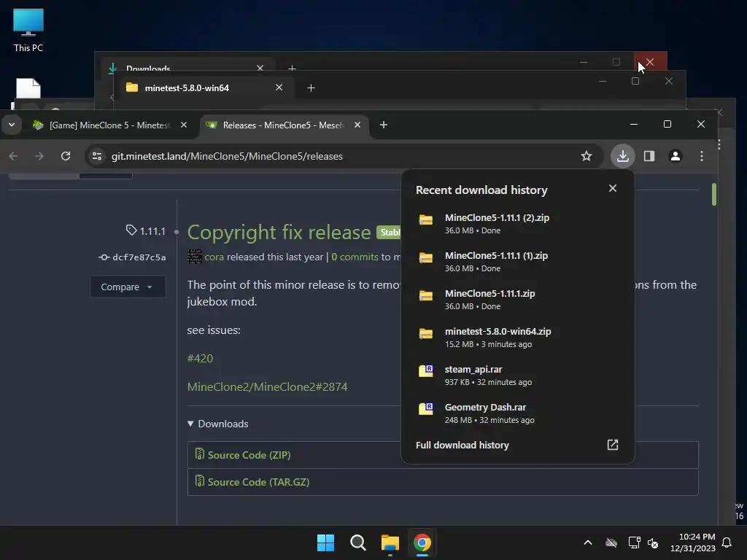The width and height of the screenshot is (747, 560).
Task: Close minetest-5.8.0-win64 Explorer tab
Action: (x=279, y=87)
